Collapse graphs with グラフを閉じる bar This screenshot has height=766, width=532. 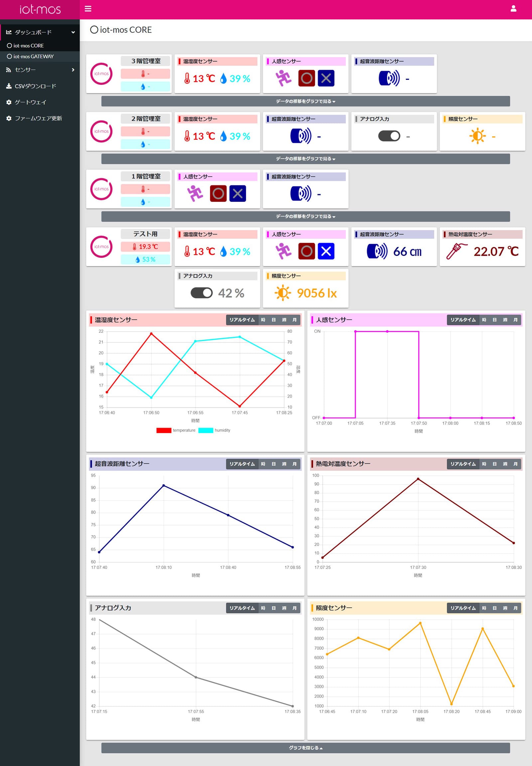tap(306, 748)
